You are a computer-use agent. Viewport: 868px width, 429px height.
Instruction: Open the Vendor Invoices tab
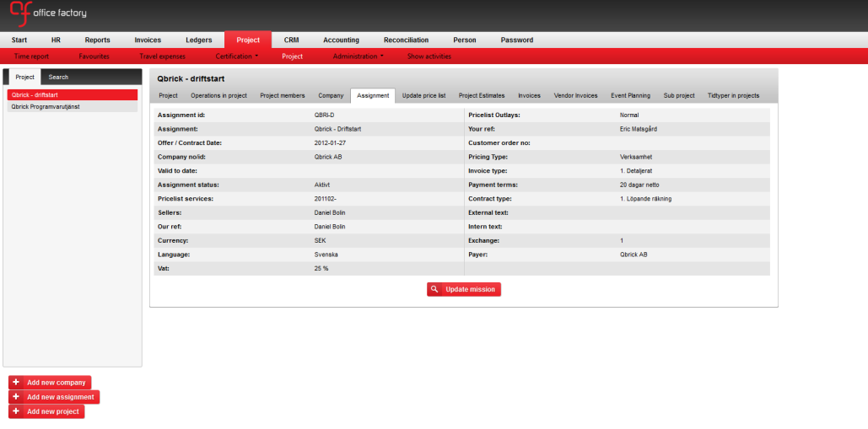tap(575, 95)
